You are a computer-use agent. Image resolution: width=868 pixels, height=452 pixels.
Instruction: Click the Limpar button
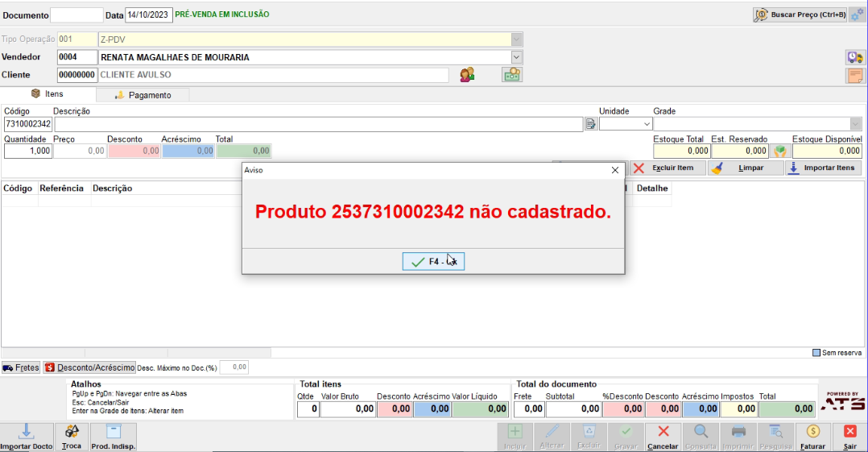pyautogui.click(x=745, y=168)
